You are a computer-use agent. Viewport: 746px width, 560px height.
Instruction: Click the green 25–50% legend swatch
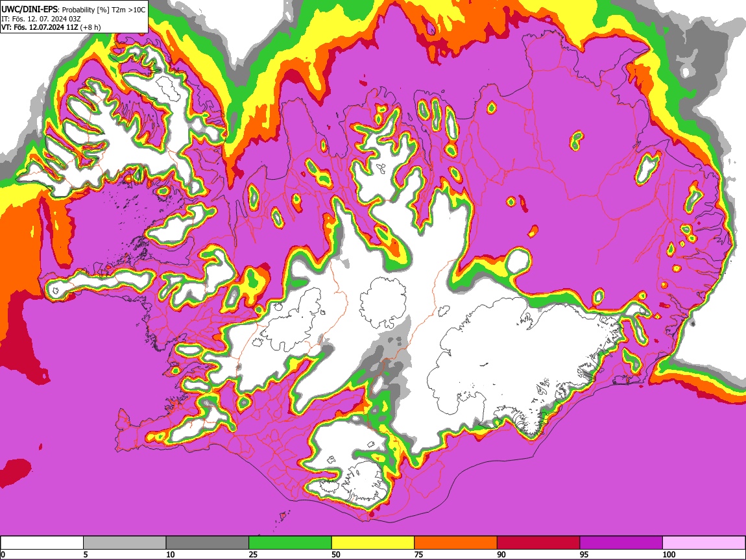(x=290, y=543)
